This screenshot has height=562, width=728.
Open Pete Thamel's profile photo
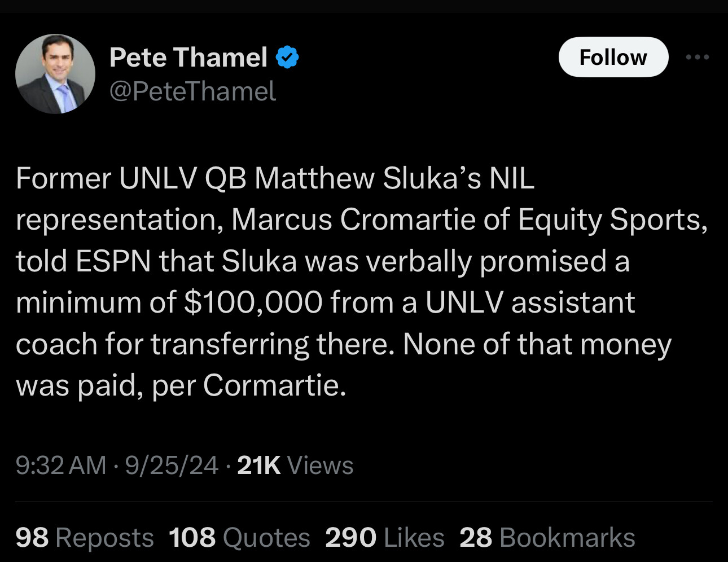pyautogui.click(x=55, y=74)
